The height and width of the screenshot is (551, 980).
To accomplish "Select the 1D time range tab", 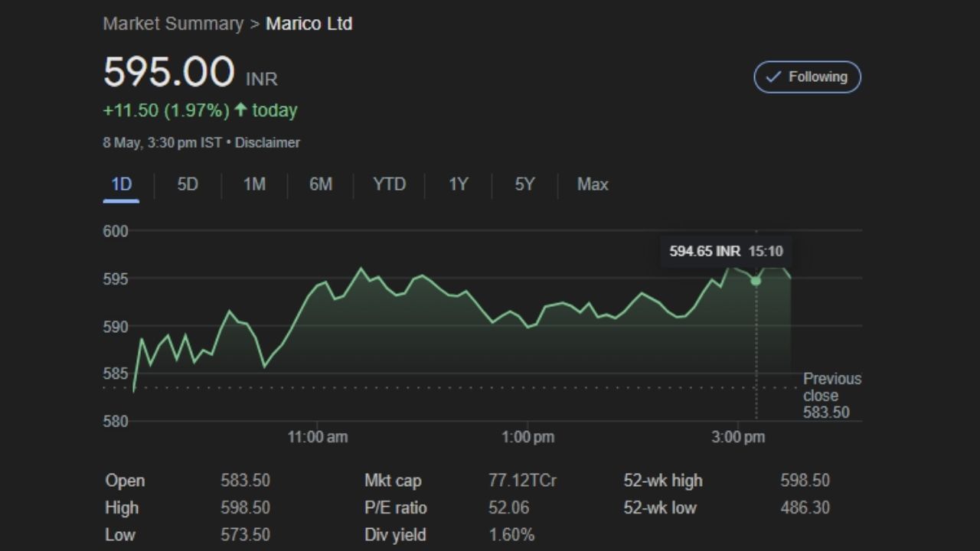I will coord(121,184).
